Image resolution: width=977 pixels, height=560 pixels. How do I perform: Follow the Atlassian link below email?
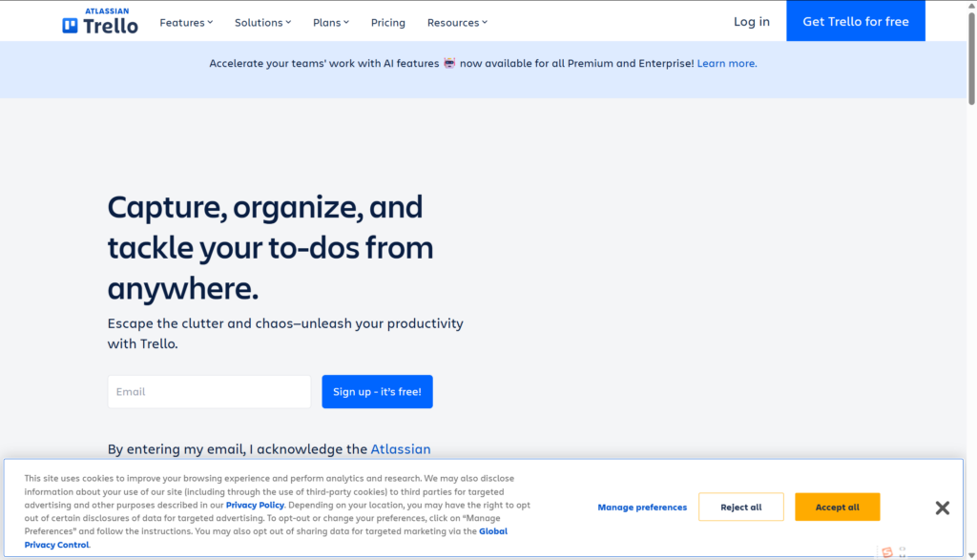401,449
